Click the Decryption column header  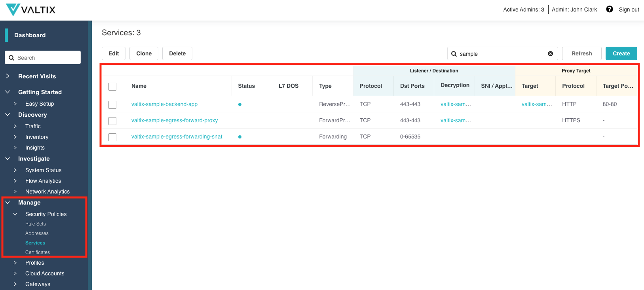(x=455, y=85)
